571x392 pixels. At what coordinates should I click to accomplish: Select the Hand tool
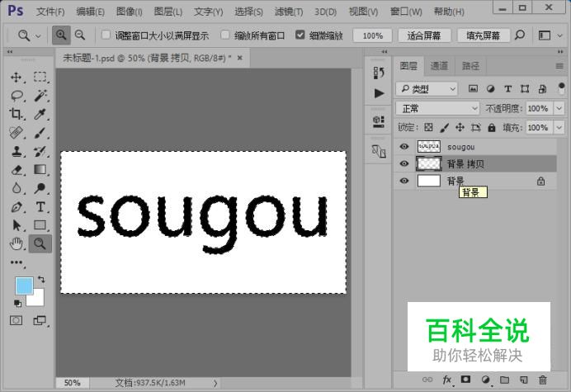coord(17,243)
